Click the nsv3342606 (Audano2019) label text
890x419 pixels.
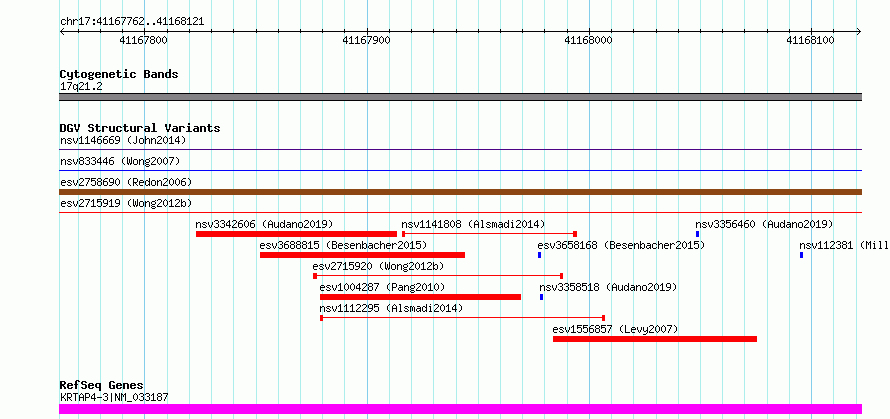265,224
